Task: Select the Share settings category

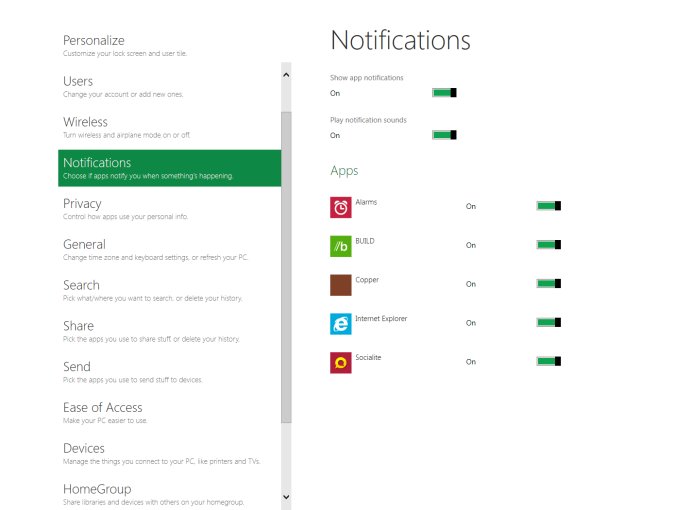Action: 170,331
